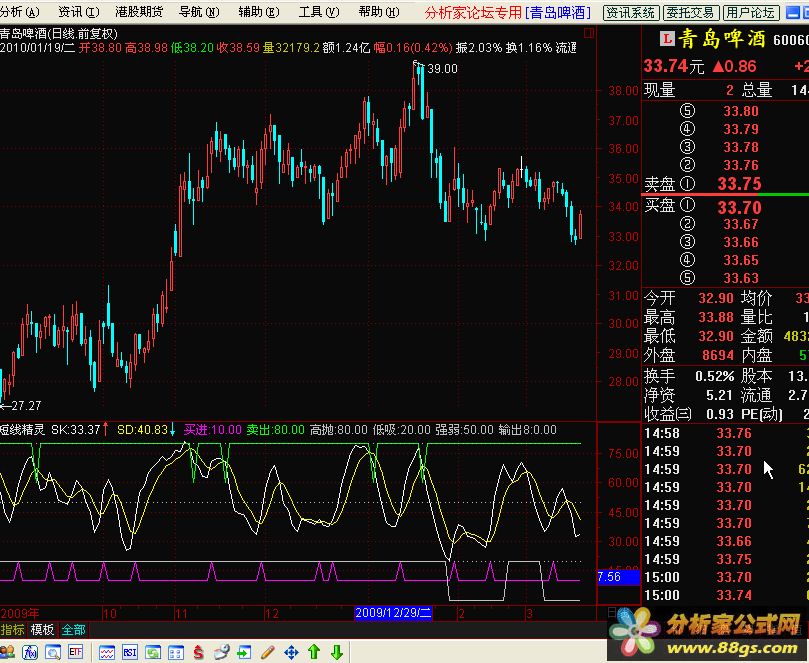Click the envelope with clock icon
The height and width of the screenshot is (663, 809).
coord(222,652)
